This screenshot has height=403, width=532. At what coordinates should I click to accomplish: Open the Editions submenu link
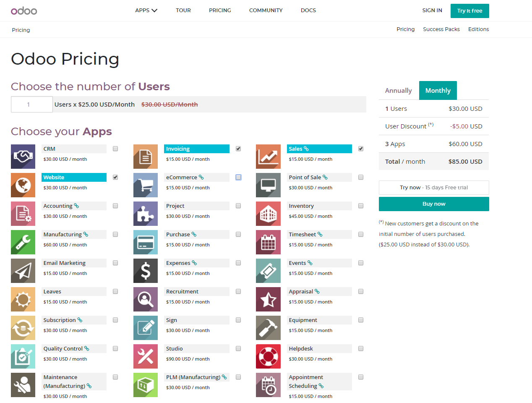[x=479, y=29]
